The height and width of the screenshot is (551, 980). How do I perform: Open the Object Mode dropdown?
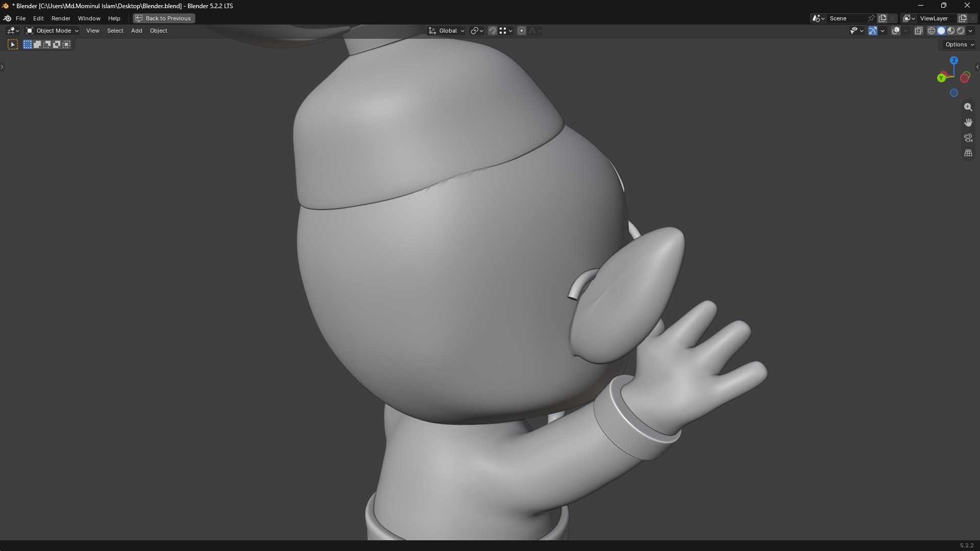click(52, 31)
